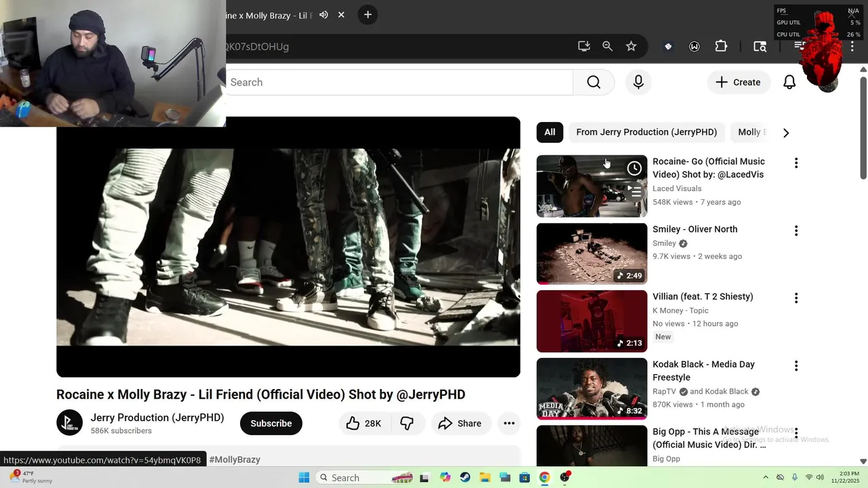Start voice search with the microphone
The image size is (868, 488).
[x=638, y=82]
